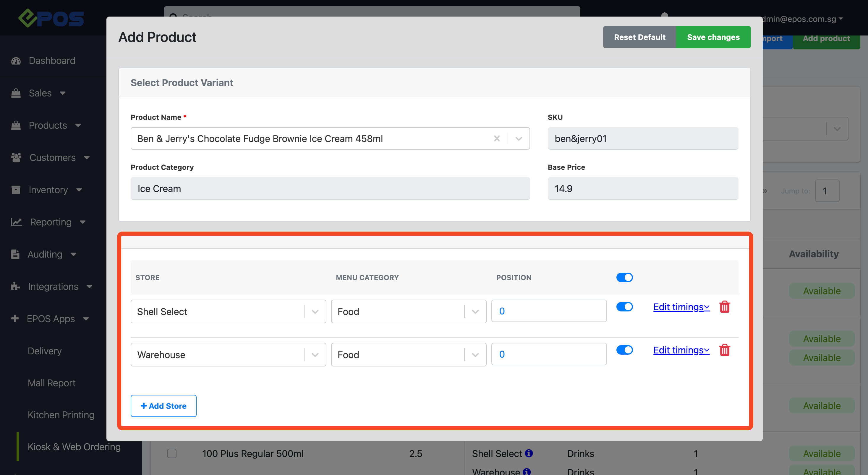Open Edit timings for Warehouse
The height and width of the screenshot is (475, 868).
[x=681, y=350]
